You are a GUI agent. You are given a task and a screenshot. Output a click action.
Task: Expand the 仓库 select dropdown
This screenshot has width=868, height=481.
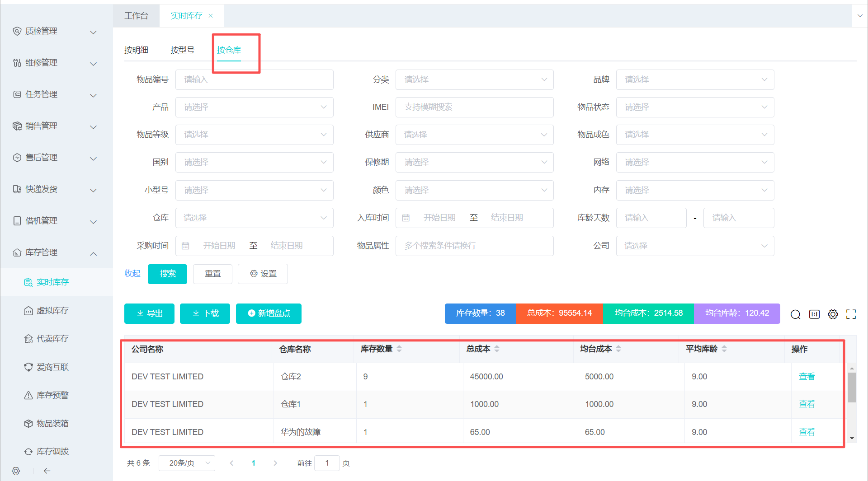(x=254, y=218)
